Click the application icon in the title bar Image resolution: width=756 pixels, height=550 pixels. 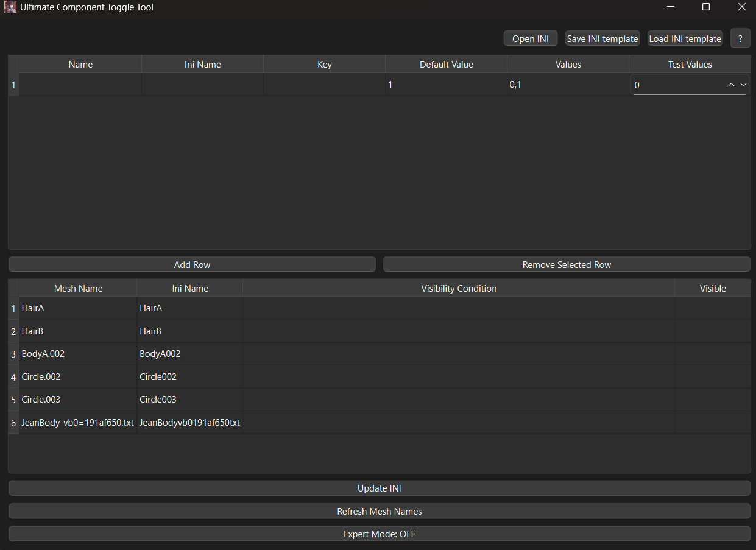pyautogui.click(x=10, y=7)
